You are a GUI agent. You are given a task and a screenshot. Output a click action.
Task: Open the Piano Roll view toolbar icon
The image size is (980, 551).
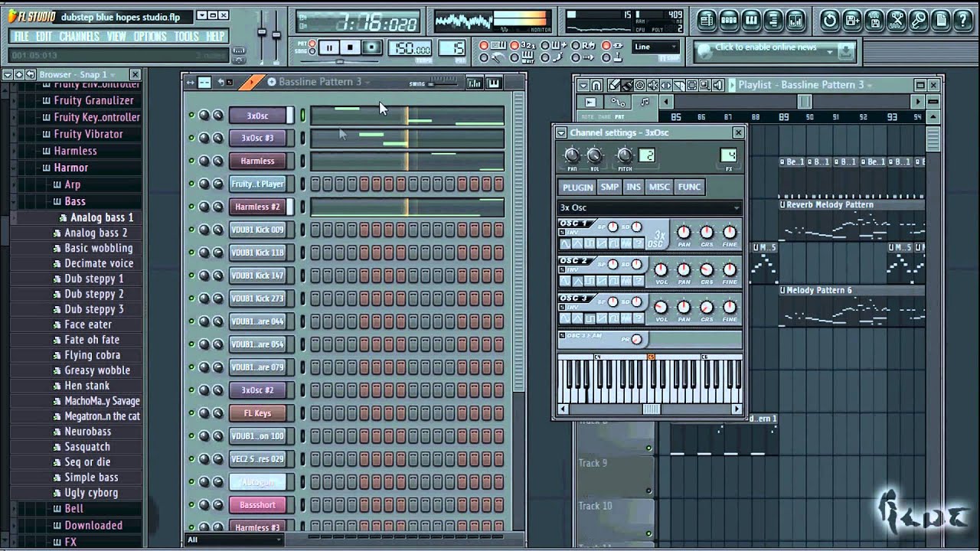point(750,21)
